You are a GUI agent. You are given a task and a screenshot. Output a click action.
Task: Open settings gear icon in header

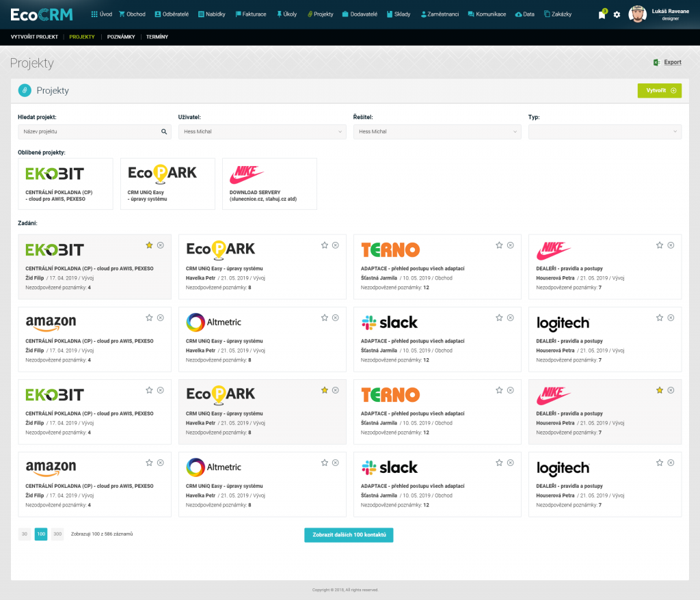click(x=617, y=14)
